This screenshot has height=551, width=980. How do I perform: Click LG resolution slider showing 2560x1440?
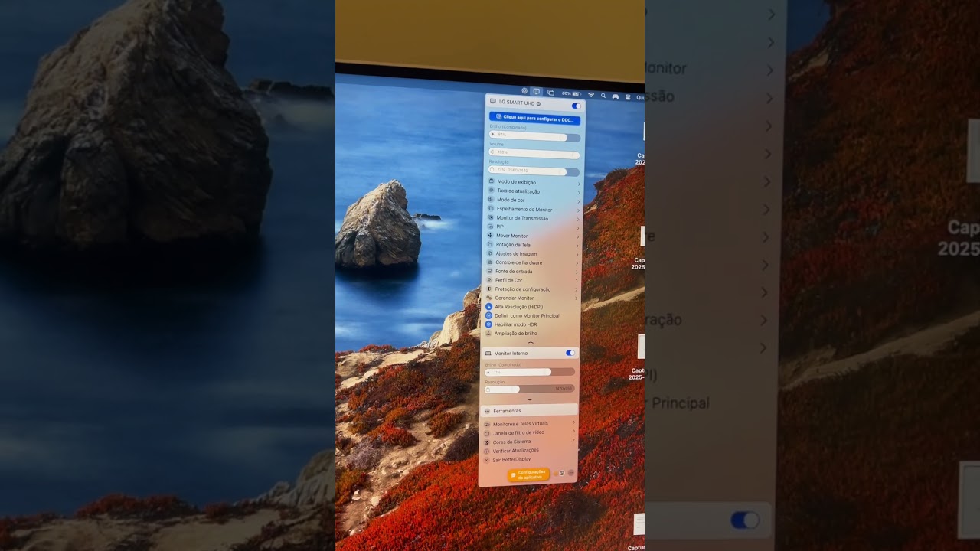tap(534, 171)
